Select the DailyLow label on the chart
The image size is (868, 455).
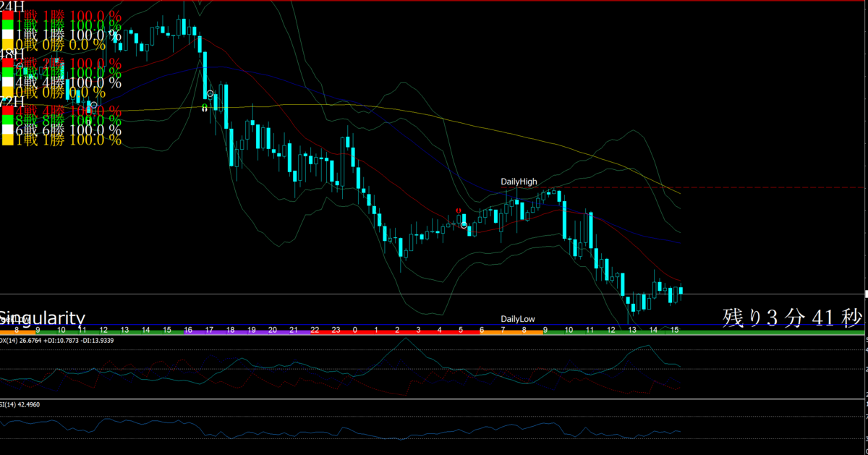tap(518, 319)
